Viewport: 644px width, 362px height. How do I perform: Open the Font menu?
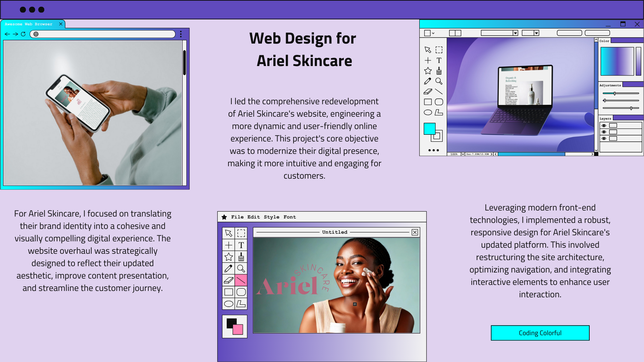(x=289, y=217)
